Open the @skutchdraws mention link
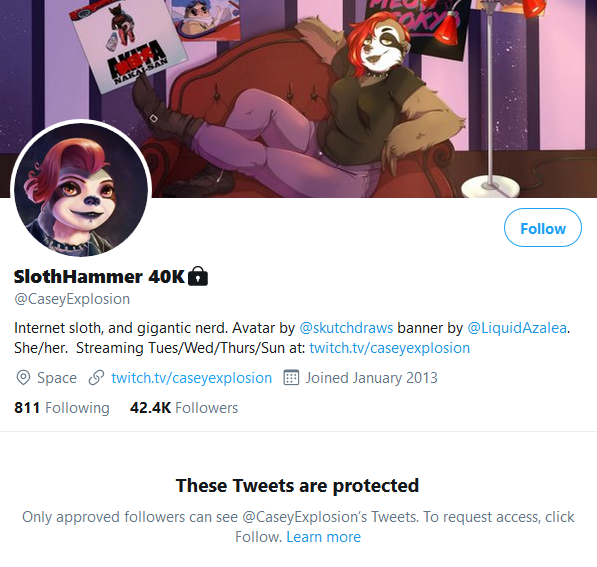Screen dimensions: 597x567 [x=346, y=328]
